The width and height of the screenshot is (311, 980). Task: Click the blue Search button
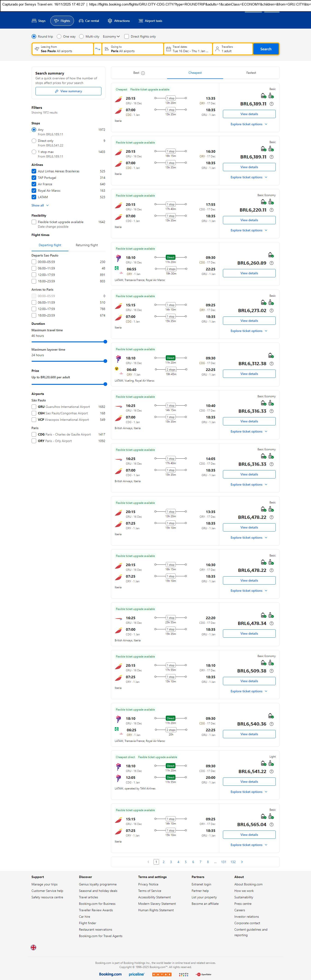coord(265,49)
